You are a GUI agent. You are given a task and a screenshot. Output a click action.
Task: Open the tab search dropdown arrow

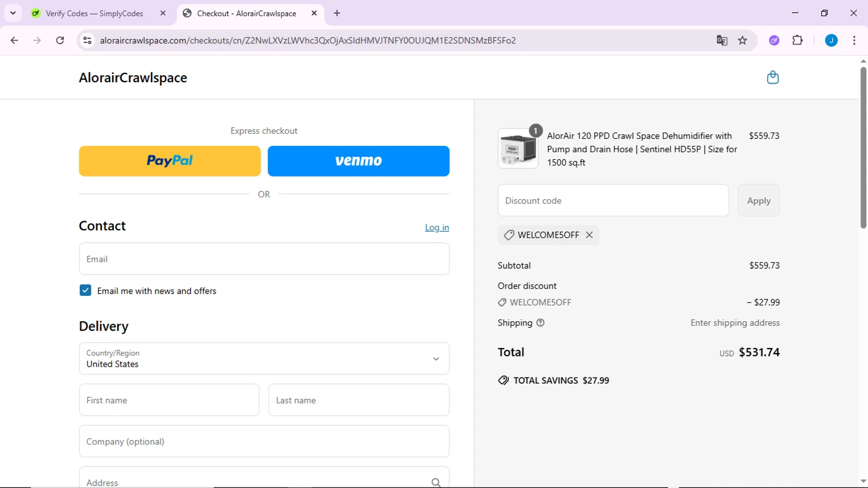click(x=13, y=13)
